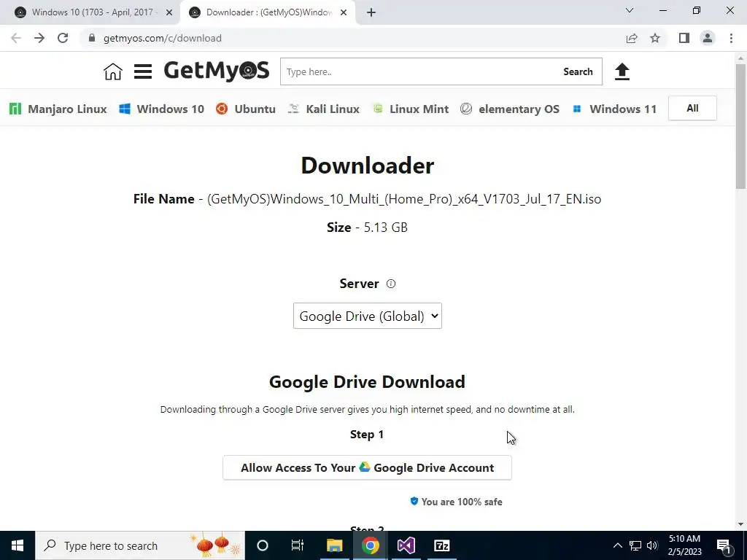Open the Windows 10 category link
This screenshot has height=560, width=747.
coord(161,109)
